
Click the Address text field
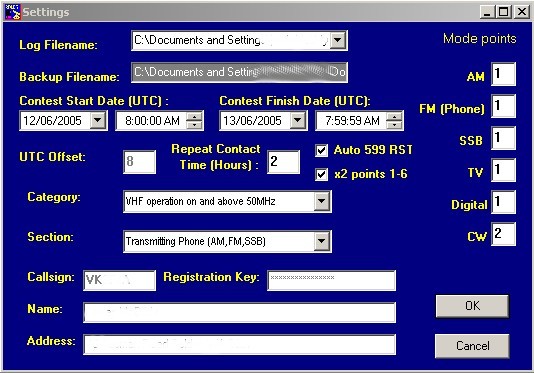(x=239, y=344)
